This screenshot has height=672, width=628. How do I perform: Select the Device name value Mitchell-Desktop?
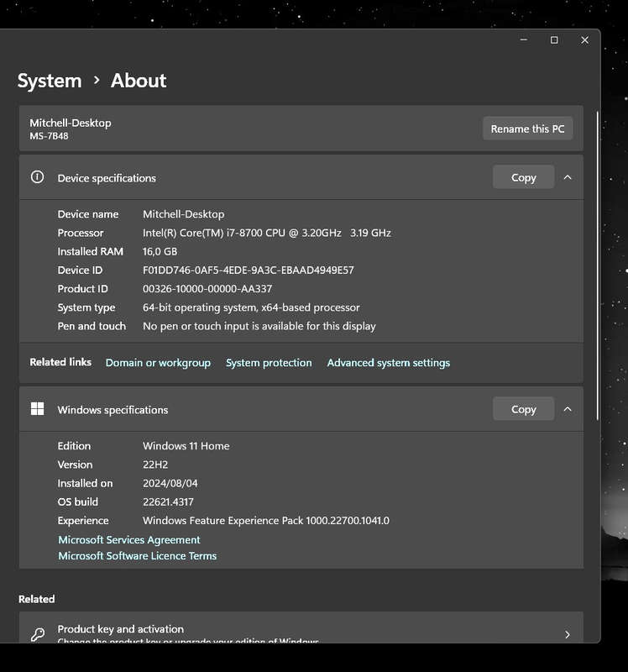(x=183, y=214)
